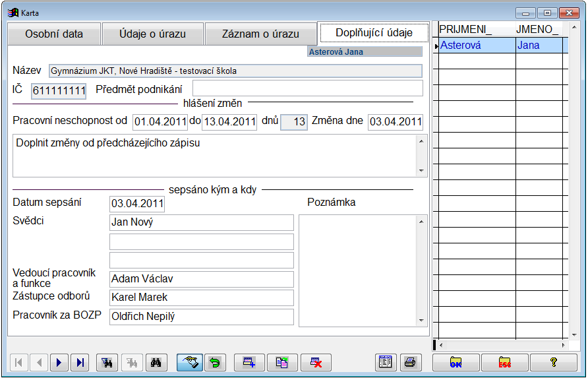This screenshot has width=588, height=378.
Task: Delete record with red X icon
Action: (x=316, y=362)
